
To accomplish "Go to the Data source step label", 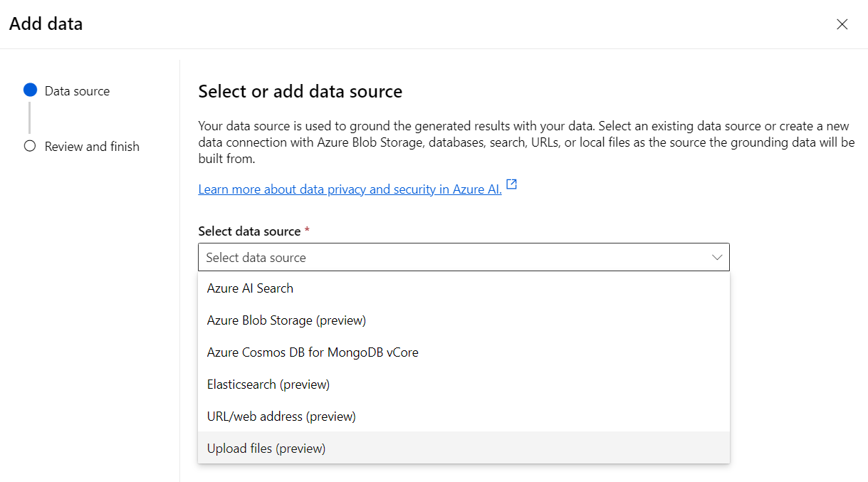I will (x=77, y=91).
